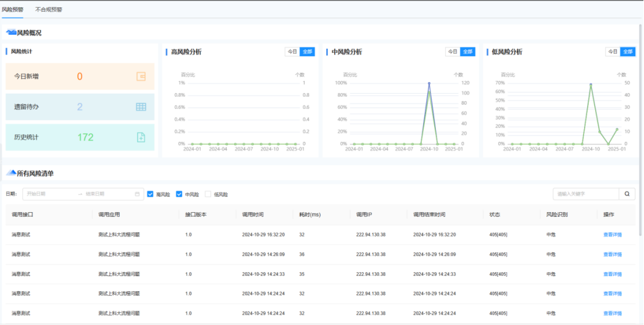644x325 pixels.
Task: Click 历史统计 count 172
Action: (85, 137)
